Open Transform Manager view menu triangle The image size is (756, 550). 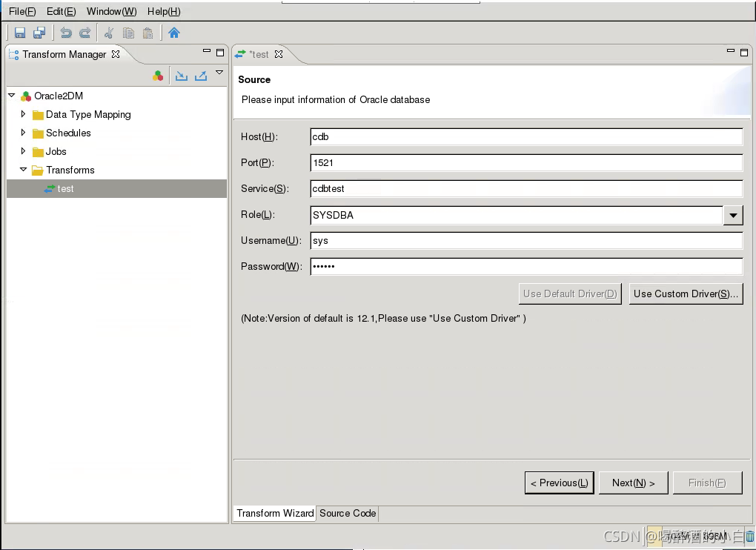[219, 73]
